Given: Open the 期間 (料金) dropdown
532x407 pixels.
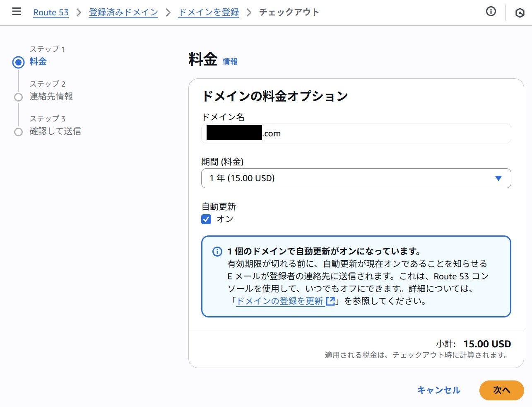Looking at the screenshot, I should (356, 178).
